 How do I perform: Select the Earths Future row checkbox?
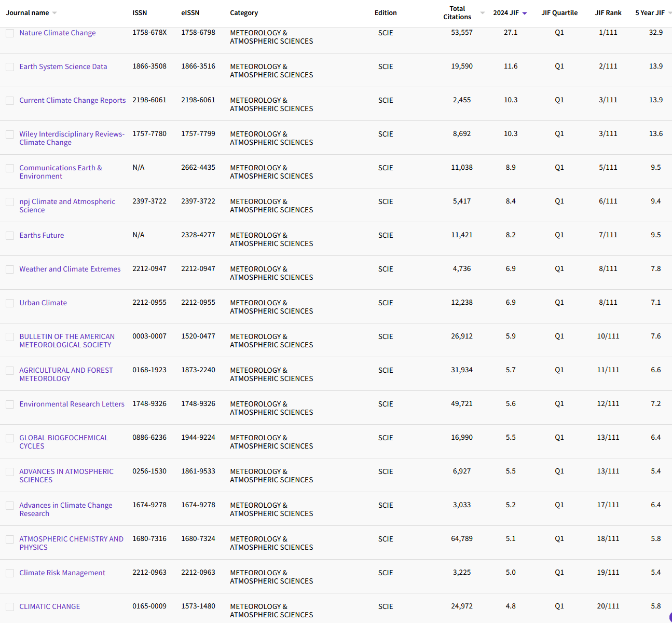pos(10,235)
